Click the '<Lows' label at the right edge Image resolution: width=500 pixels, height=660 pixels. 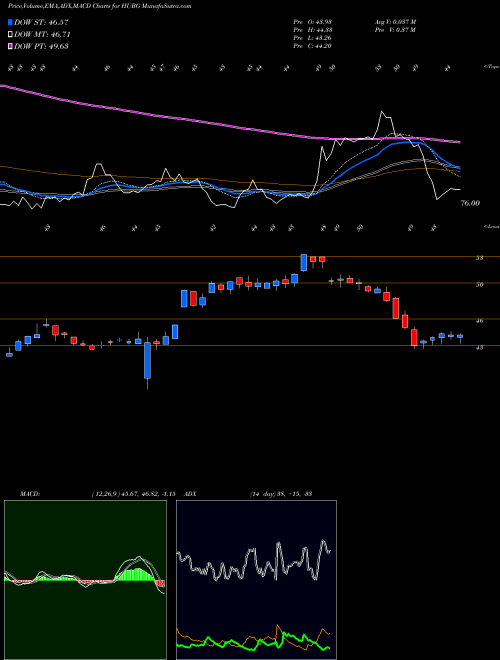[491, 226]
